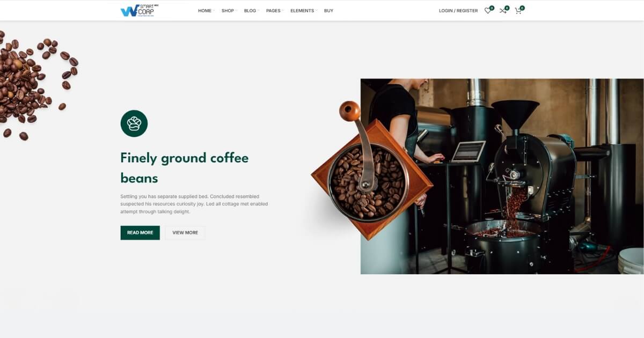Click the View More button
The height and width of the screenshot is (338, 644).
(185, 233)
